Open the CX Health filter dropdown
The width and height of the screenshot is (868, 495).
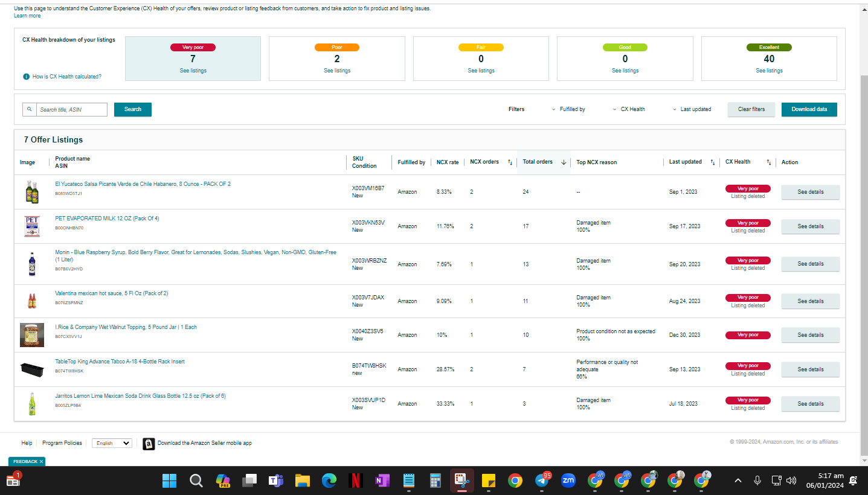tap(629, 109)
